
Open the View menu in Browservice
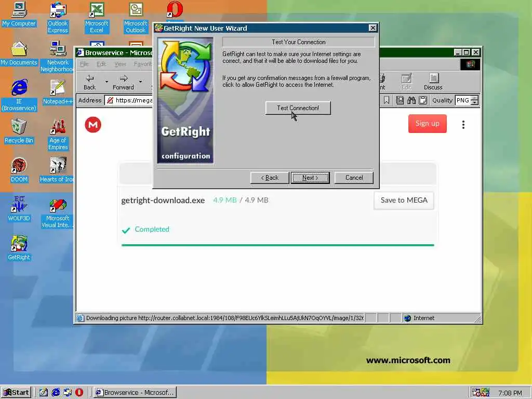click(120, 64)
